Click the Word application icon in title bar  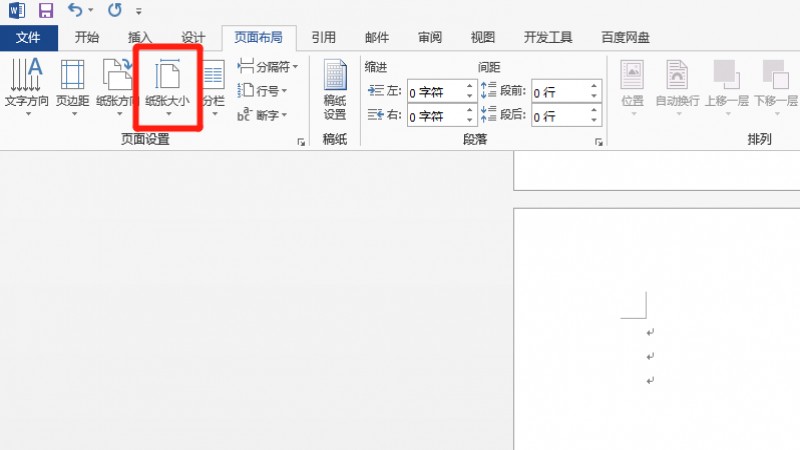[17, 10]
